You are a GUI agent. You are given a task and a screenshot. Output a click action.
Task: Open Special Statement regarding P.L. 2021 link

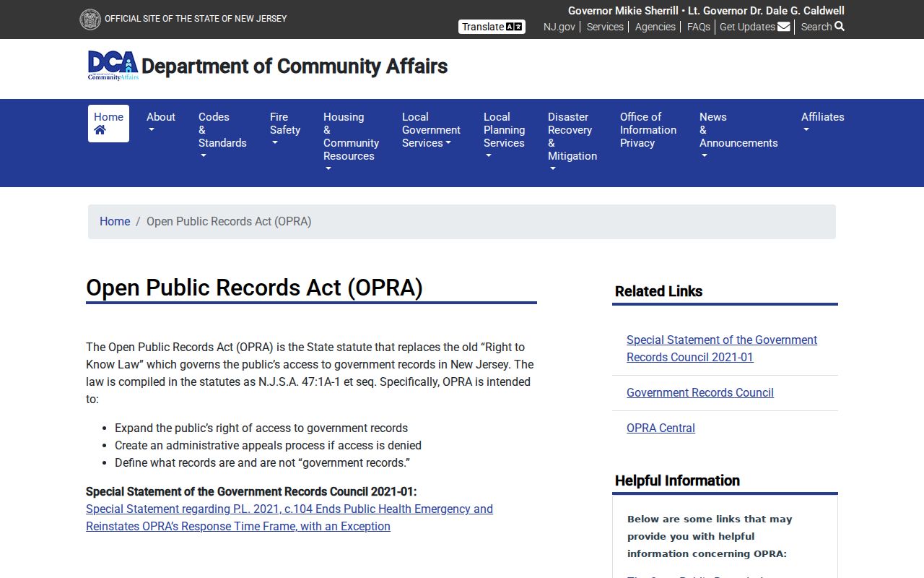289,517
